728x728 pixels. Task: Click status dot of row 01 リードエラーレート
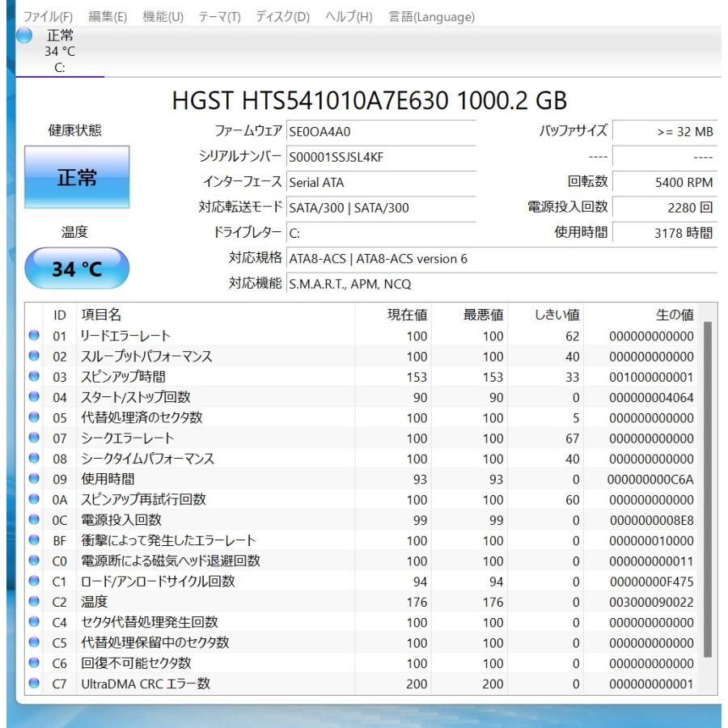coord(34,335)
